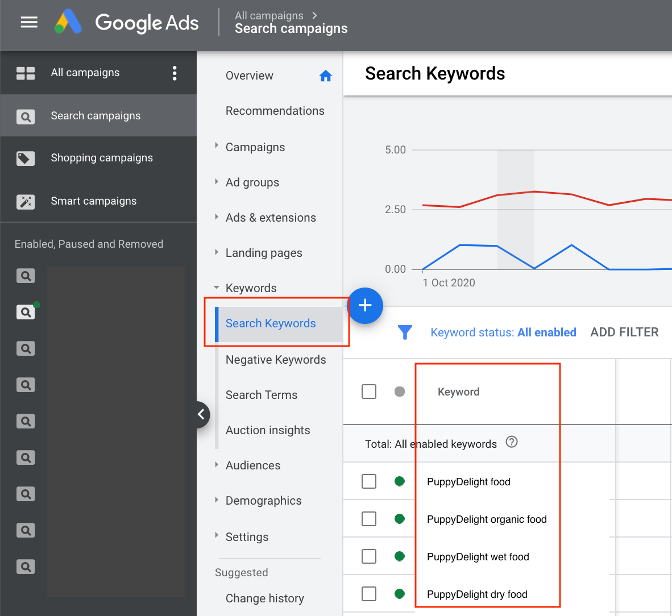The image size is (672, 616).
Task: Click ADD FILTER button
Action: pos(624,332)
